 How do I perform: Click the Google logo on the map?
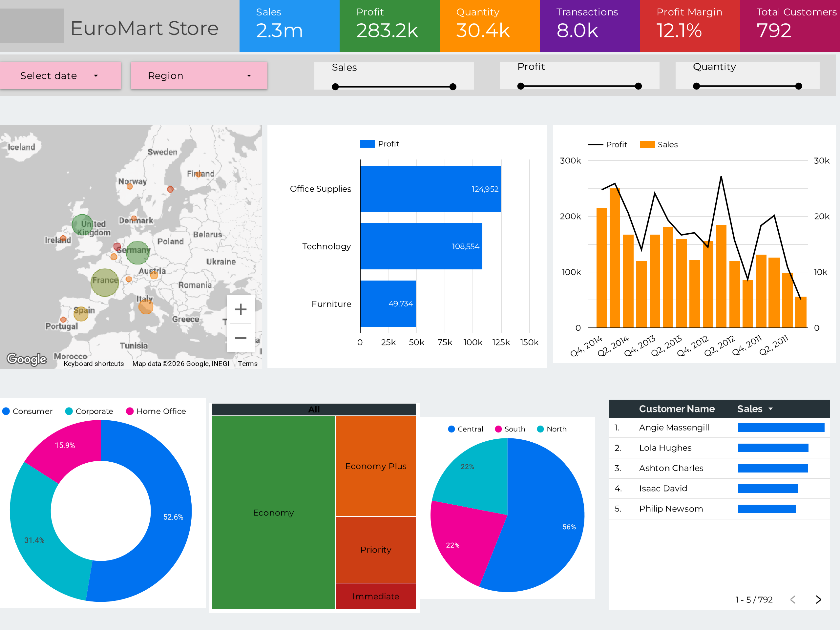tap(27, 359)
